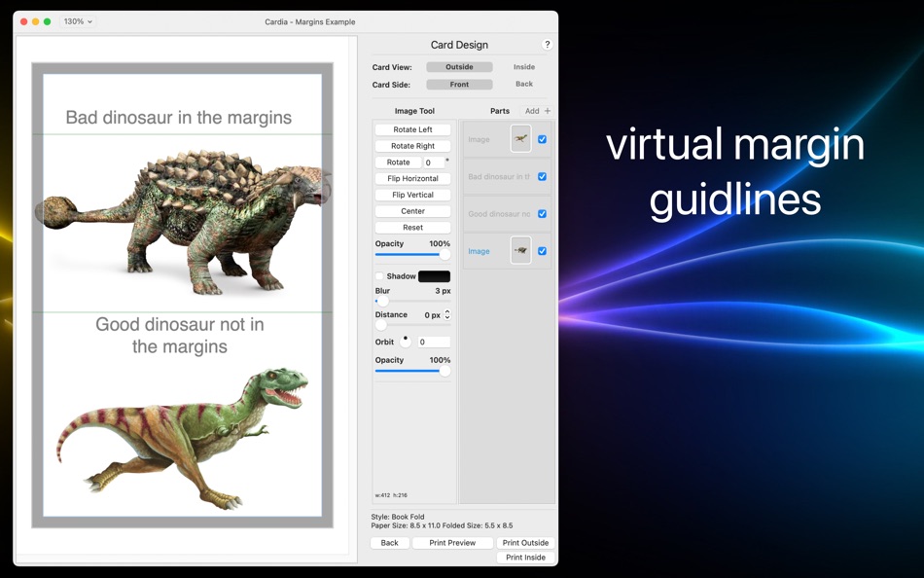Screen dimensions: 924x578
Task: Click the Add plus icon in Parts
Action: [548, 111]
